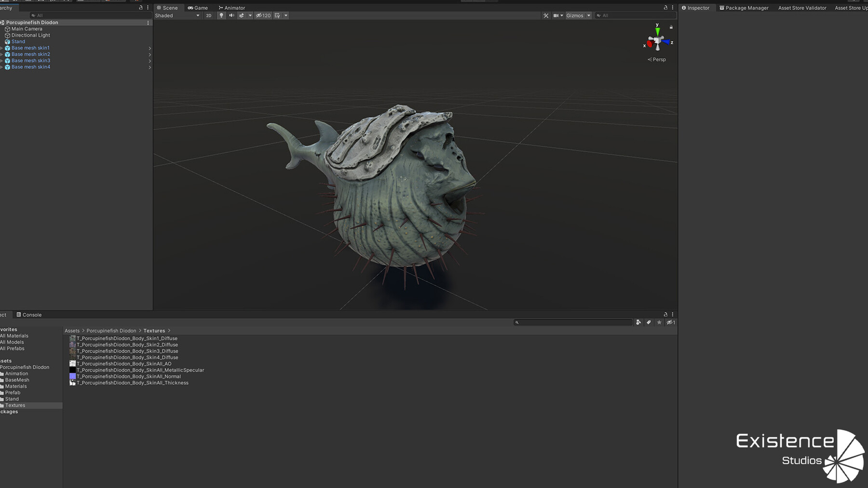Toggle audio in the Scene view
The image size is (868, 488).
click(231, 15)
